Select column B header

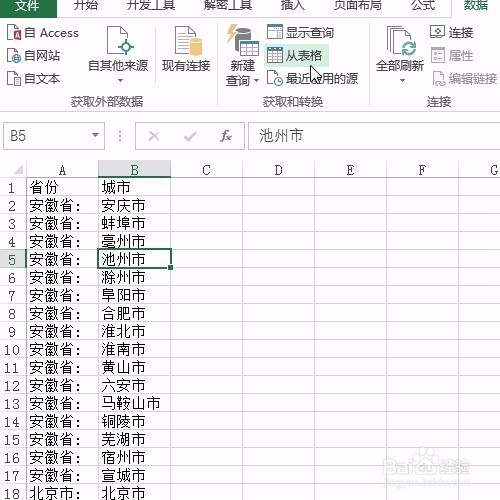tap(134, 170)
